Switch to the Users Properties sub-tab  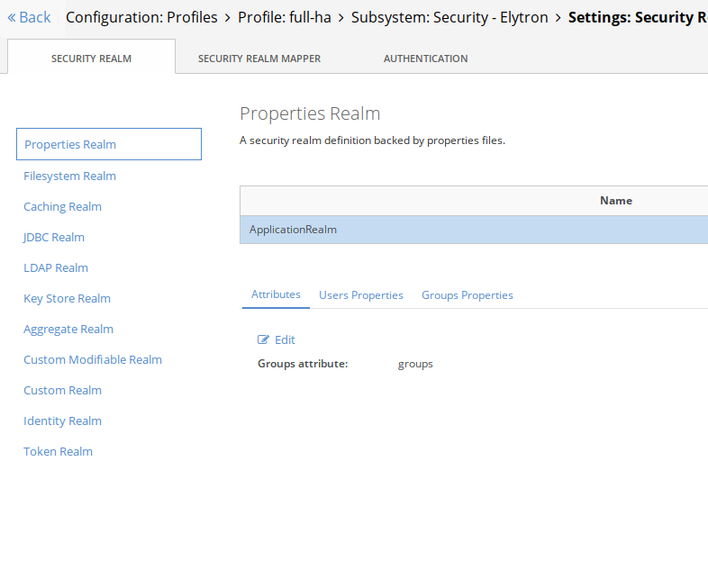(x=360, y=295)
